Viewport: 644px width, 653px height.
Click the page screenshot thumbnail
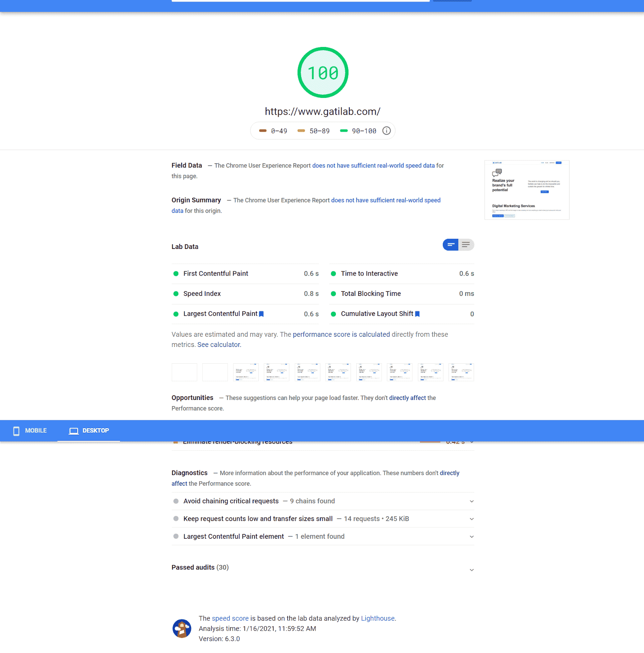click(527, 190)
